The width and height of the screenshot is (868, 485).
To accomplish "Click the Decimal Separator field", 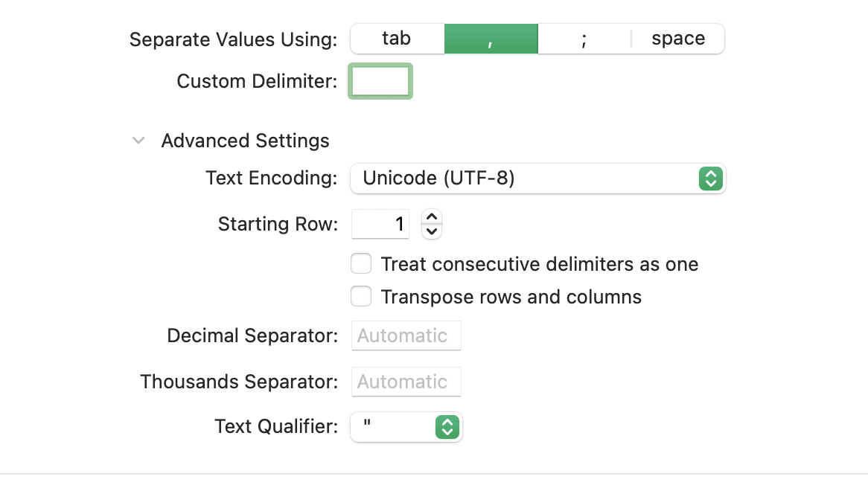I will pyautogui.click(x=406, y=335).
